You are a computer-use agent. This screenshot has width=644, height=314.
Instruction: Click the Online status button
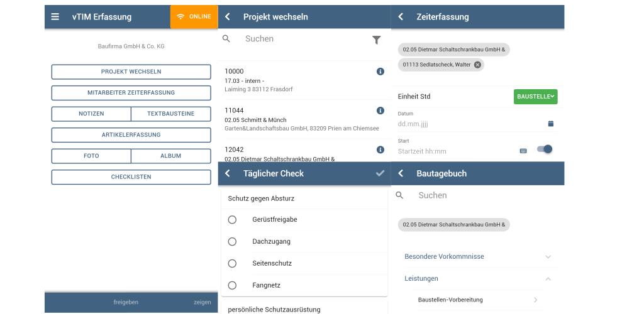click(194, 17)
